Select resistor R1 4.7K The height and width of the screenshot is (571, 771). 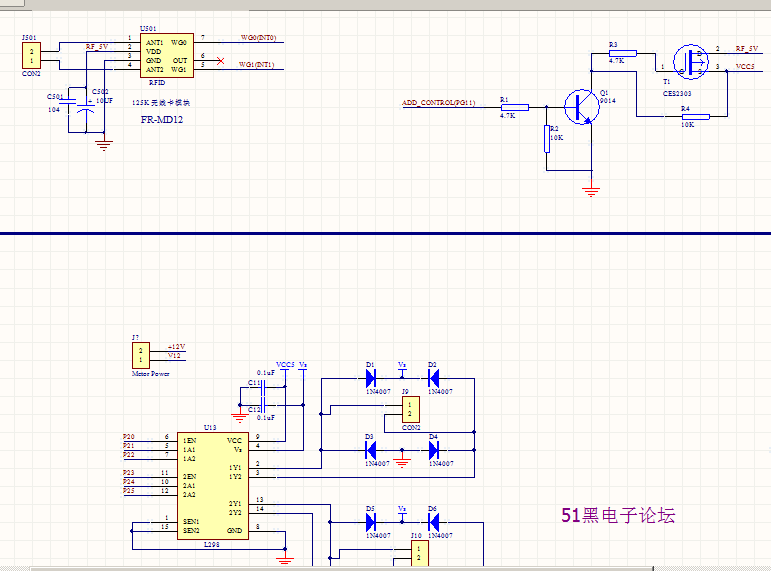pos(515,107)
